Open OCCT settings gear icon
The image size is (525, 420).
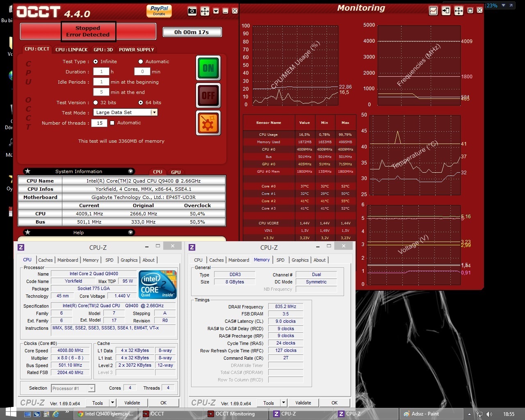coord(208,123)
